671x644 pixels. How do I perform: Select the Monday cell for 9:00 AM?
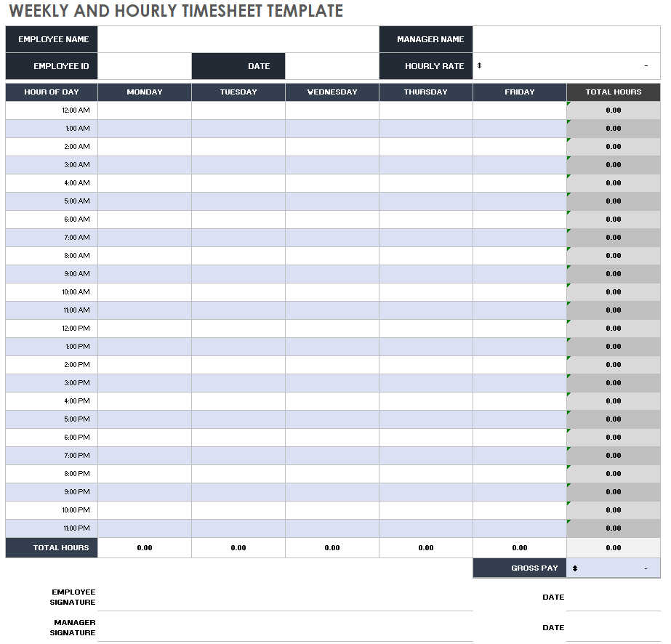[x=145, y=274]
